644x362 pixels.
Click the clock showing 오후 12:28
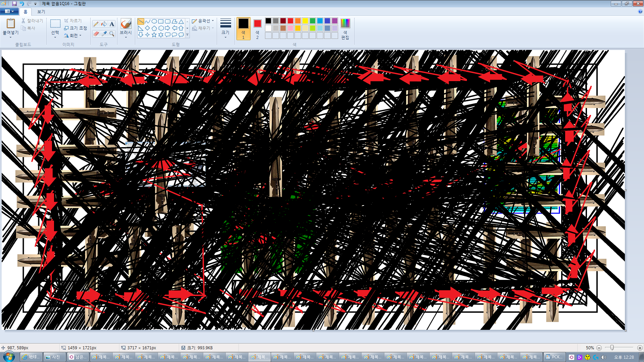[624, 357]
